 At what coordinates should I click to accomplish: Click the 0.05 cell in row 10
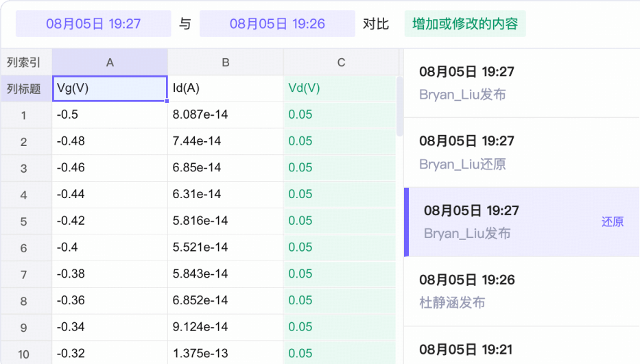click(x=340, y=353)
